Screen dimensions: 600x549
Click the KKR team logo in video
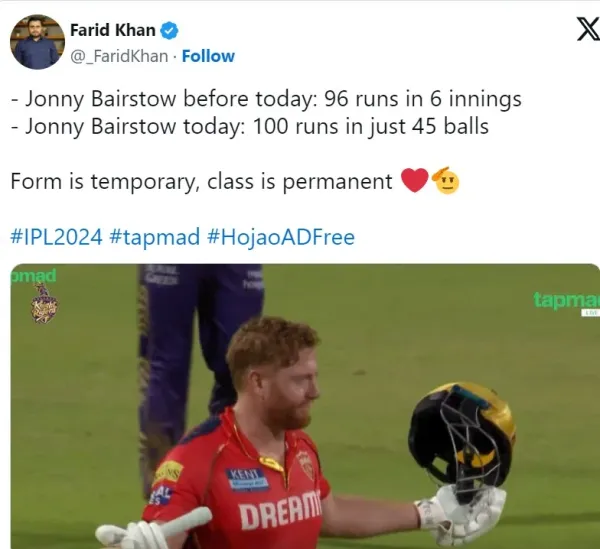44,304
